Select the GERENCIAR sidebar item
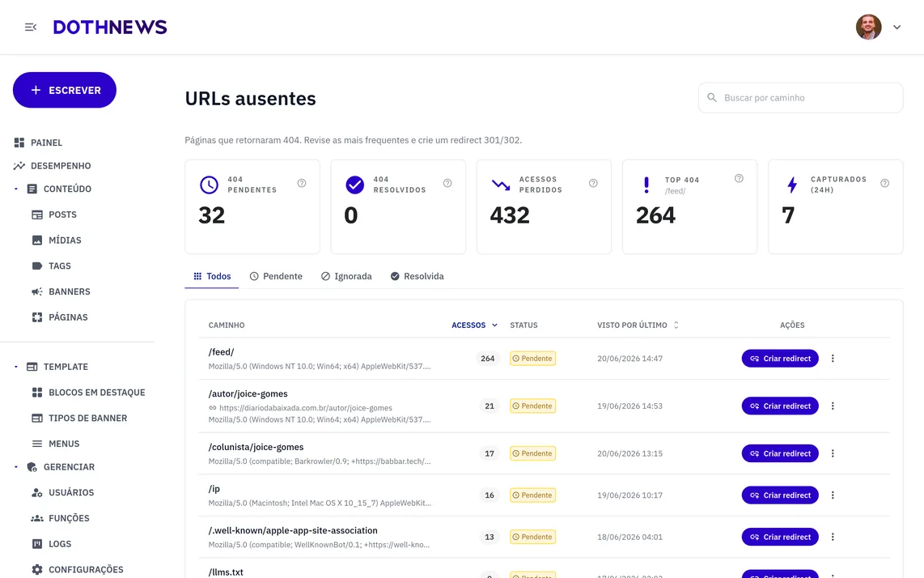924x578 pixels. (61, 467)
